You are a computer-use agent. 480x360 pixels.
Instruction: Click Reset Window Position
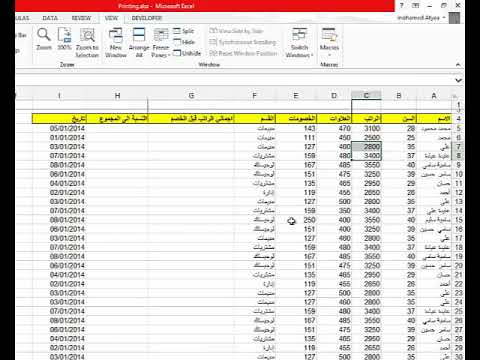pos(243,53)
